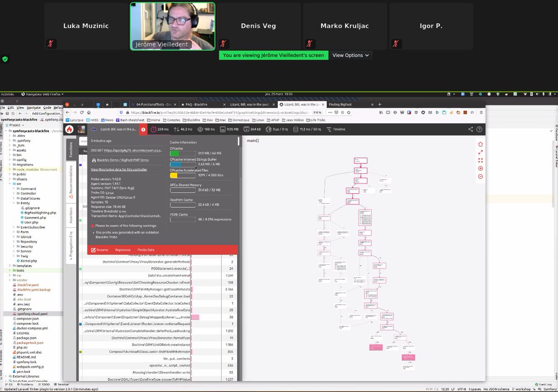Click Zoom encryption shield icon

5,59
